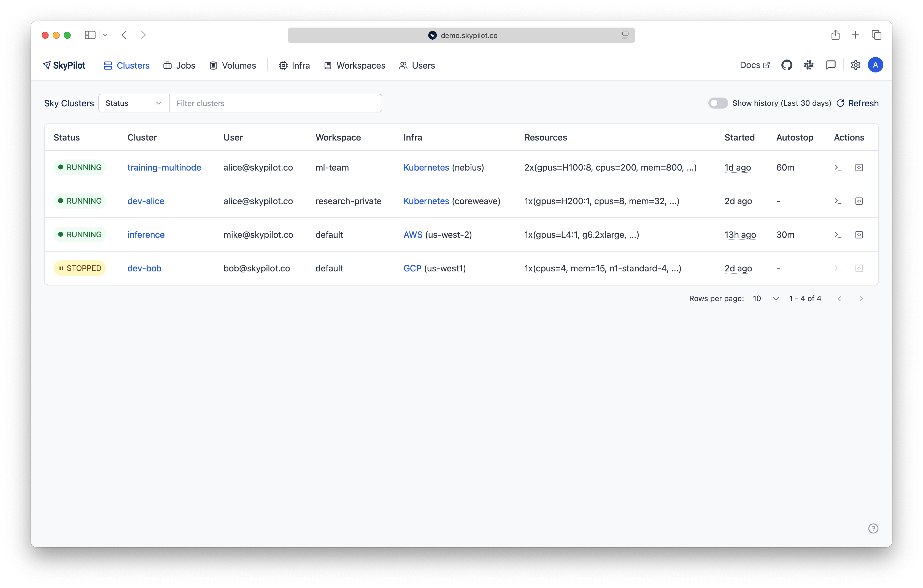Click RUNNING badge in inference row
The image size is (923, 588).
[80, 234]
